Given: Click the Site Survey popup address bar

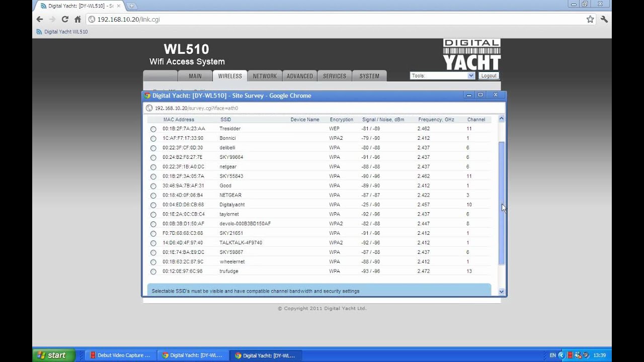Looking at the screenshot, I should [324, 108].
